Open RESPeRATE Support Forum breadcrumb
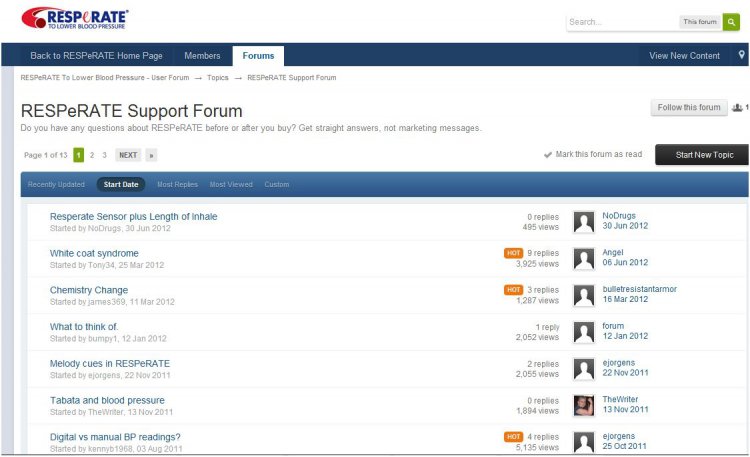This screenshot has height=457, width=750. click(292, 78)
